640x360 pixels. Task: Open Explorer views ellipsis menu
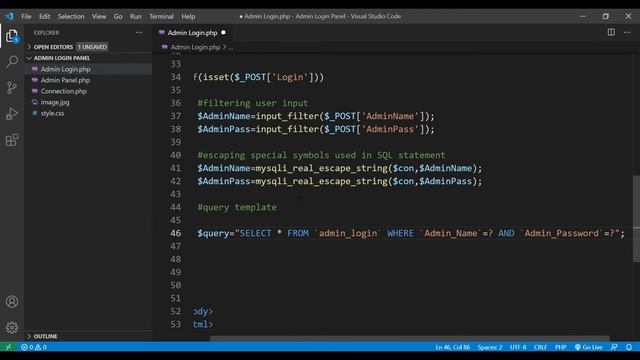click(139, 33)
